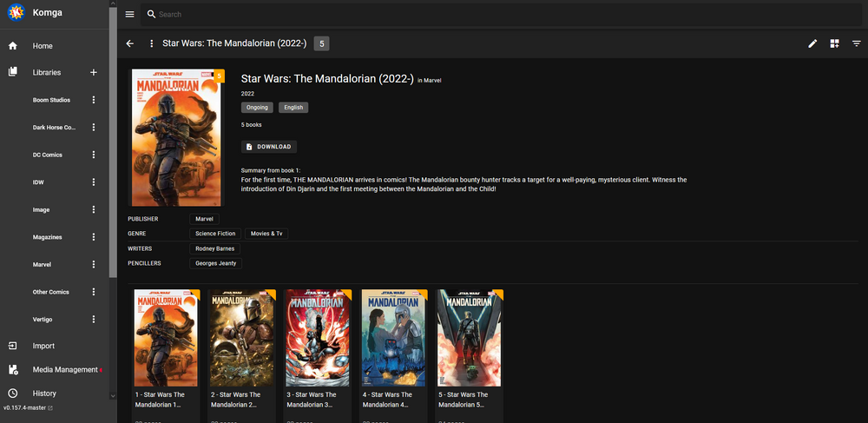Click the book count badge 5 in toolbar
868x423 pixels.
321,43
